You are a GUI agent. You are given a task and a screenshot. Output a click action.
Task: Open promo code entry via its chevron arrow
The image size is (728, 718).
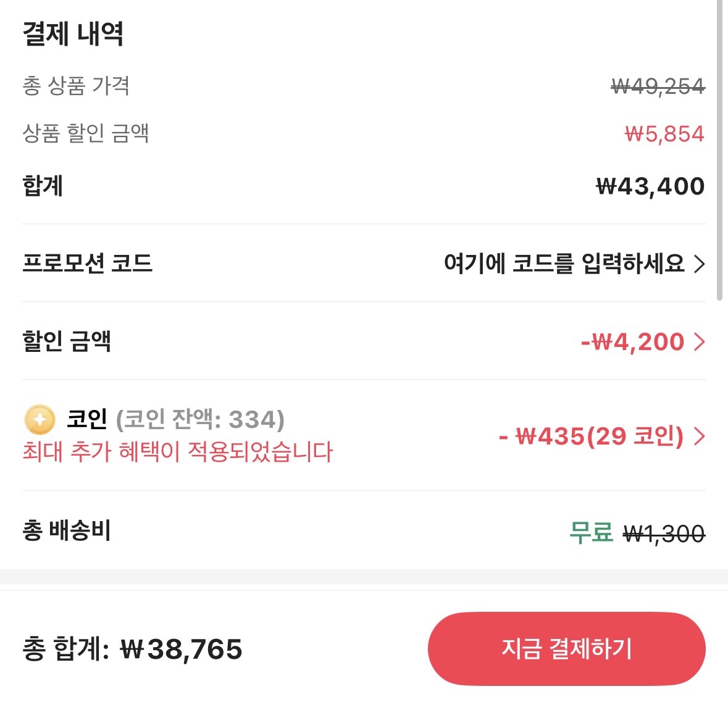(x=699, y=264)
